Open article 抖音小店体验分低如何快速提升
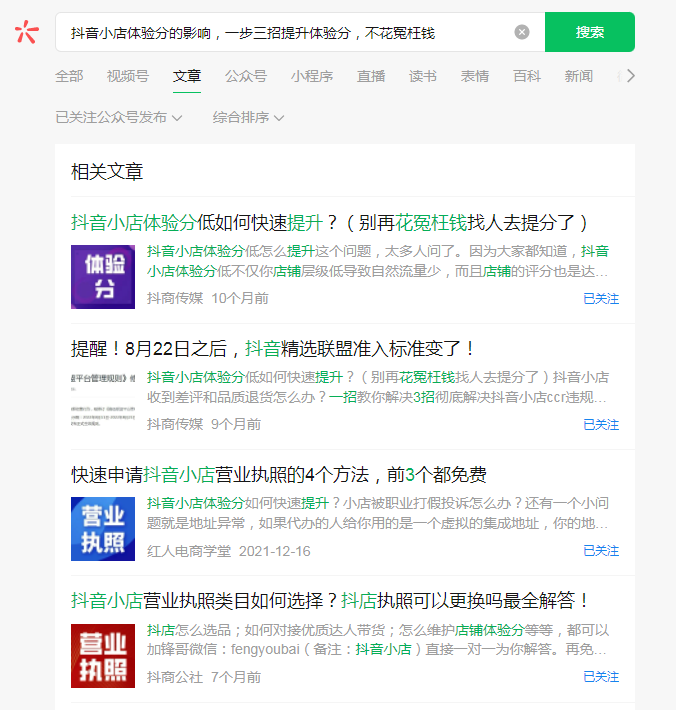The width and height of the screenshot is (676, 710). pyautogui.click(x=329, y=223)
